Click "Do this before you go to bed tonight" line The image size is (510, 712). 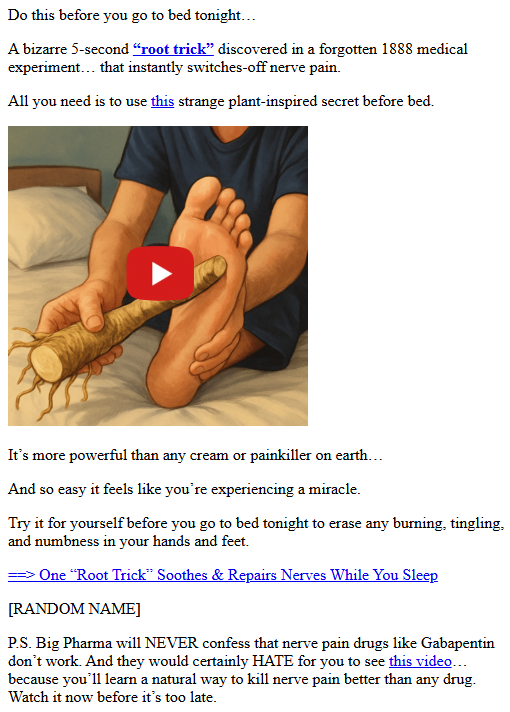pos(132,15)
